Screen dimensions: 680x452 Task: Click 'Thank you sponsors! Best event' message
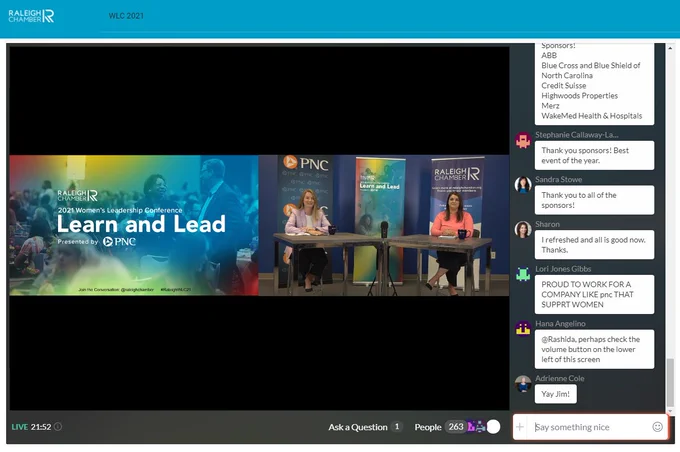(594, 155)
